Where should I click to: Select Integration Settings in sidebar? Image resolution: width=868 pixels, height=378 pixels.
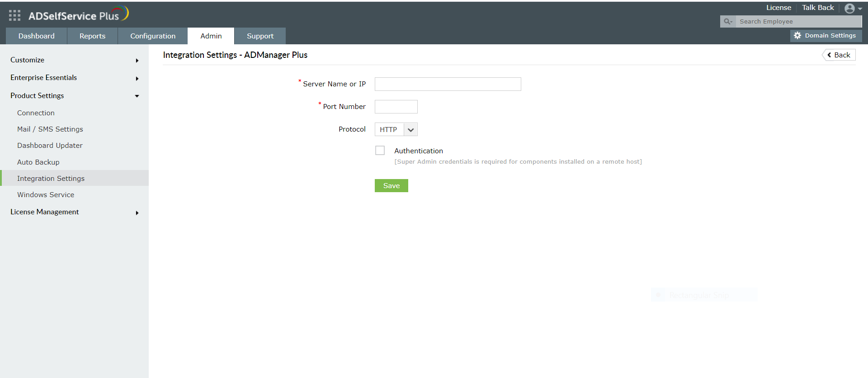(x=75, y=178)
